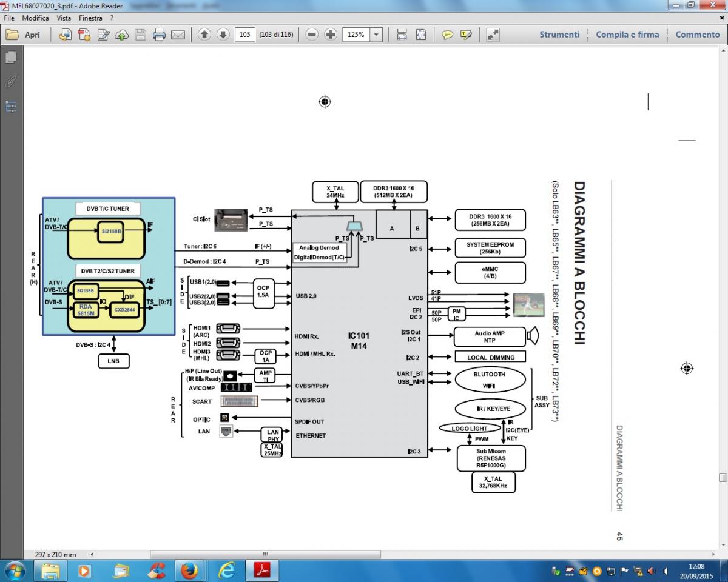Click the IC101 M14 block label
728x582 pixels.
tap(358, 340)
